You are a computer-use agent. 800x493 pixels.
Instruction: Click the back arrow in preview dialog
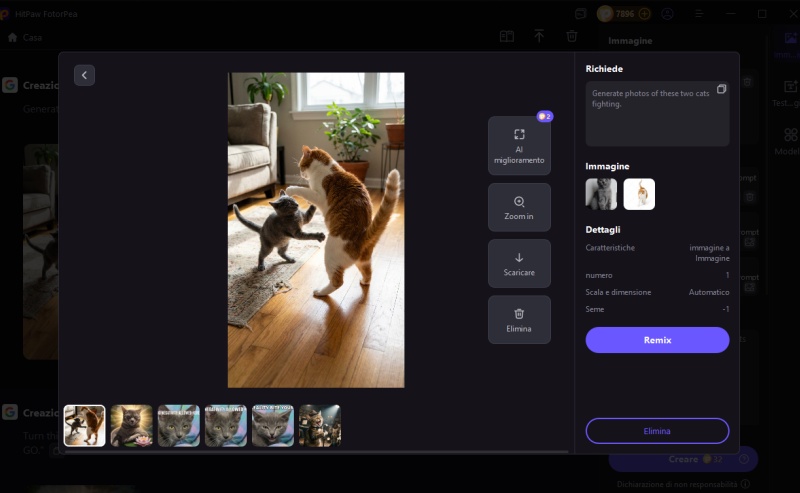(84, 75)
